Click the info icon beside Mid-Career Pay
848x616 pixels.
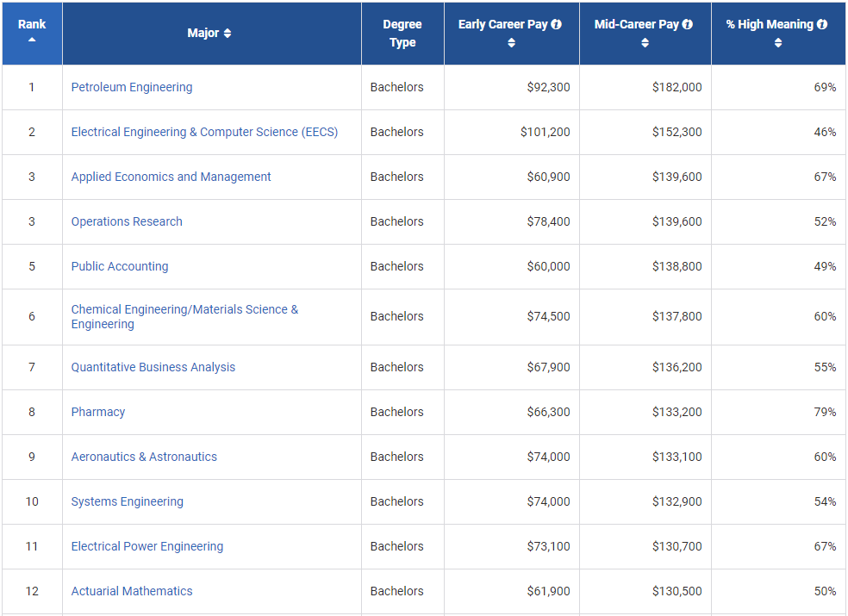tap(687, 24)
